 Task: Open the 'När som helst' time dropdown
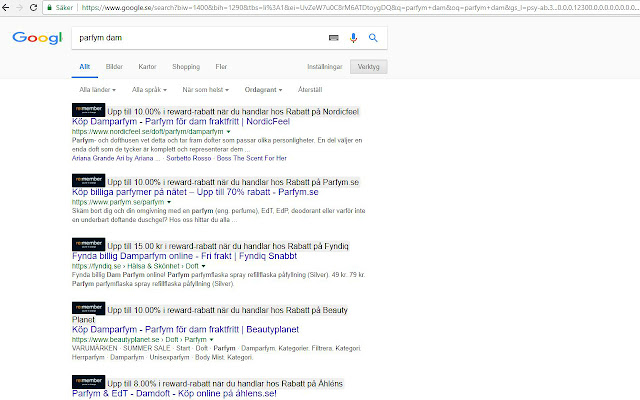click(x=206, y=90)
